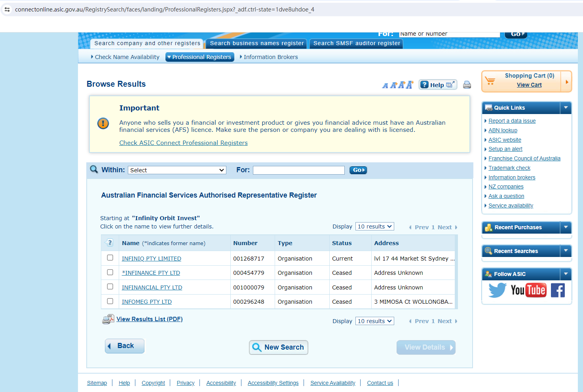Open the Contact us footer link

point(380,383)
